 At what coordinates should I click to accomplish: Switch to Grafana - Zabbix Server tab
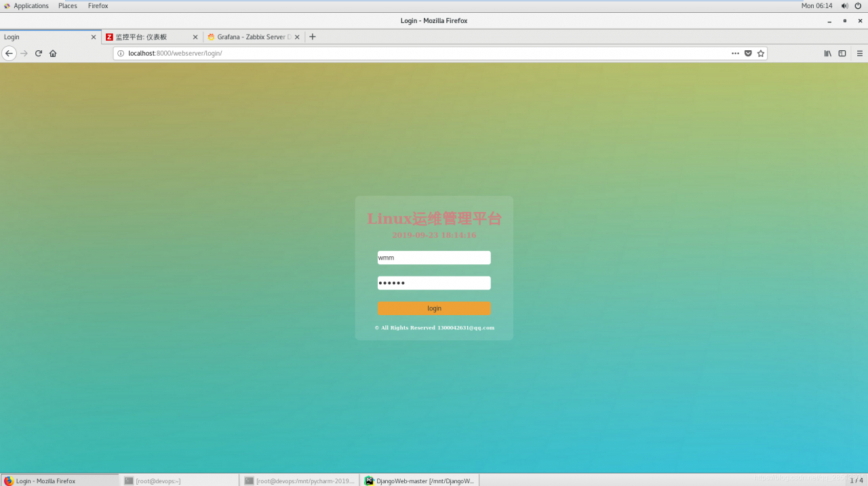(x=254, y=37)
